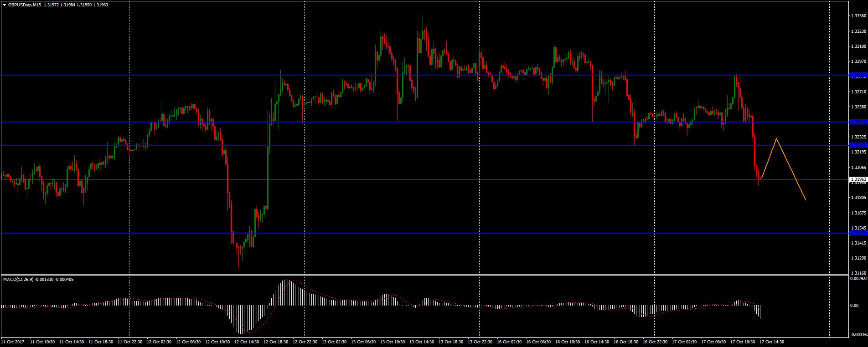Click the 17 Oct 14:30 time label
The height and width of the screenshot is (347, 868).
771,341
